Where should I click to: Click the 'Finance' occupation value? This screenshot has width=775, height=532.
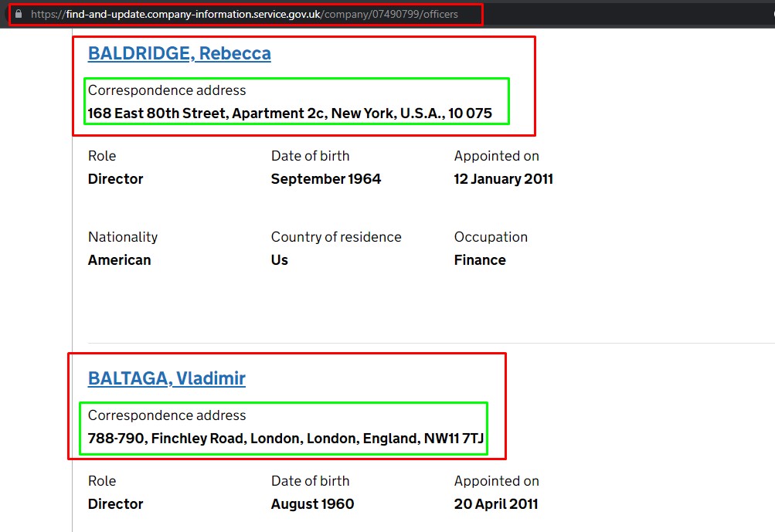point(479,260)
